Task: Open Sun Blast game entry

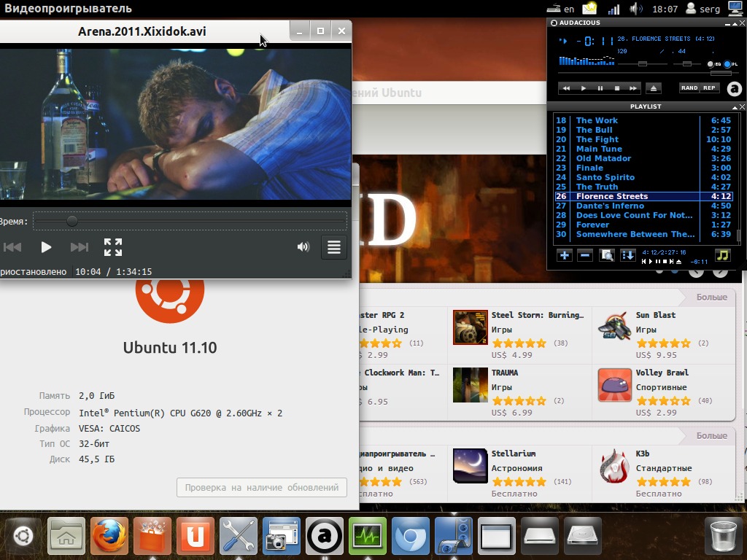Action: click(x=663, y=335)
